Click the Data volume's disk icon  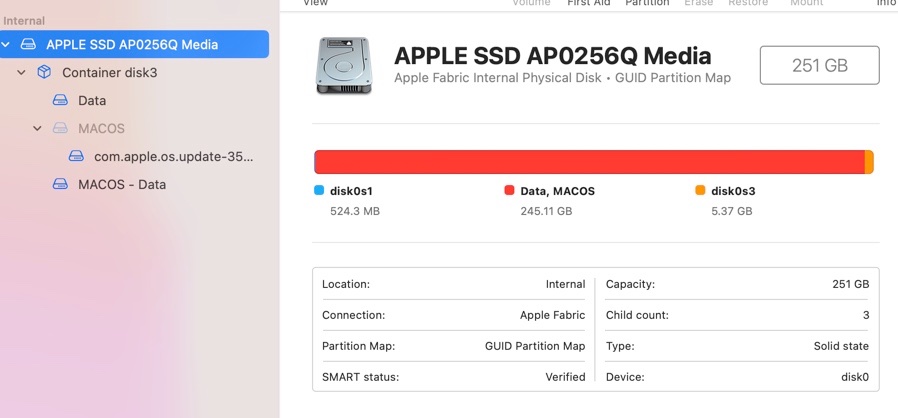pos(60,101)
